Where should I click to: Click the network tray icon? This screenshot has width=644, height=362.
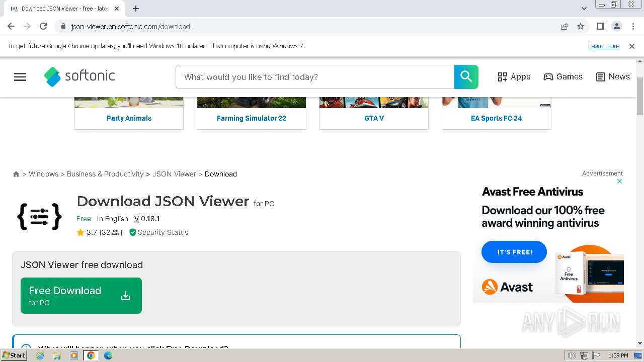coord(584,355)
